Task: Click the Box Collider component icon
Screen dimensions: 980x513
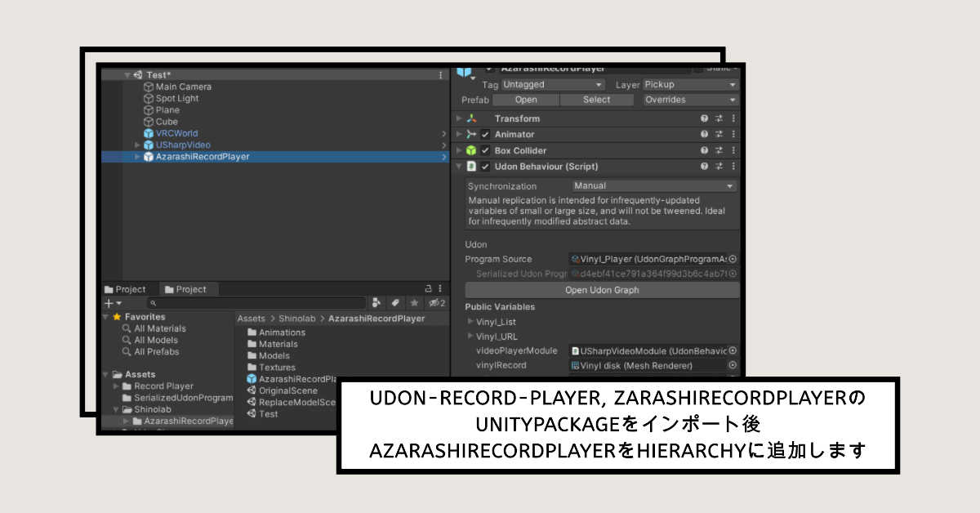Action: click(470, 151)
